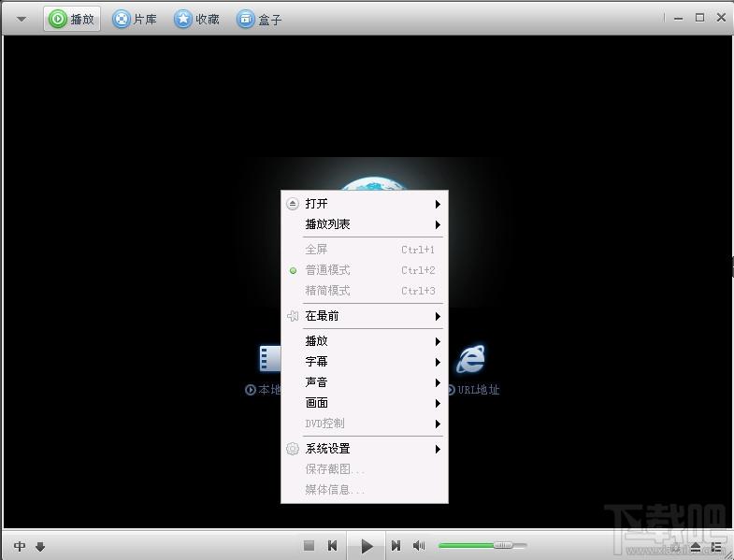The image size is (734, 560).
Task: Click the download arrow icon at bottom-left
Action: pos(40,546)
